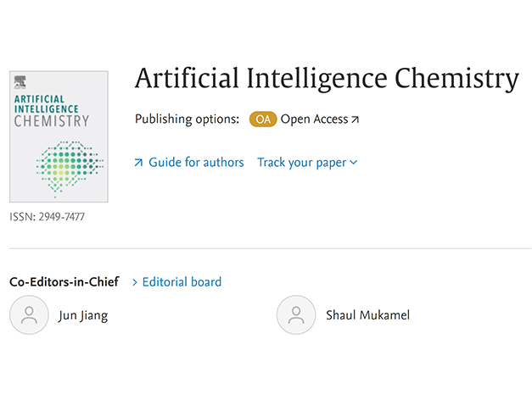The width and height of the screenshot is (532, 400).
Task: Click the Elsevier tree logo on the journal cover
Action: click(20, 82)
